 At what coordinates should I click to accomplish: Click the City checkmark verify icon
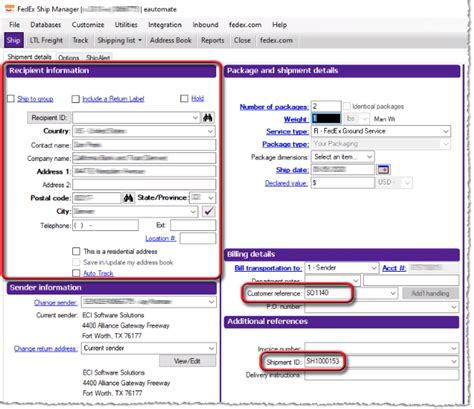(x=209, y=211)
